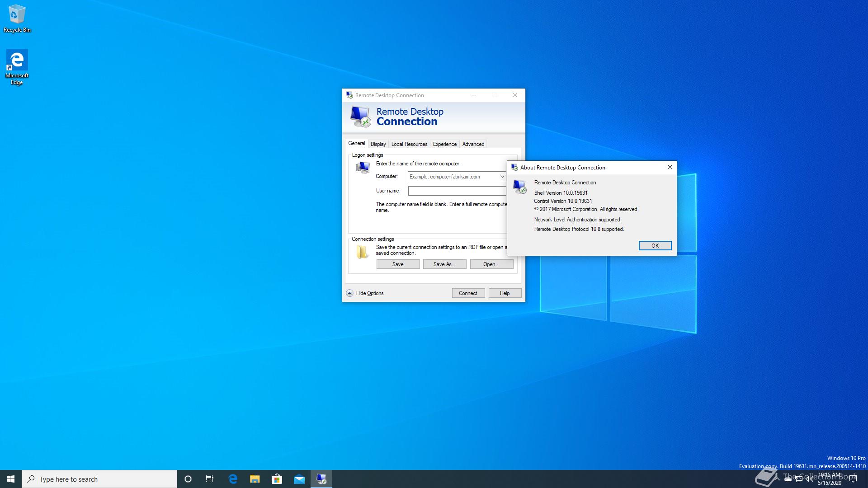Close the About Remote Desktop Connection dialog
The width and height of the screenshot is (868, 488).
click(x=670, y=167)
